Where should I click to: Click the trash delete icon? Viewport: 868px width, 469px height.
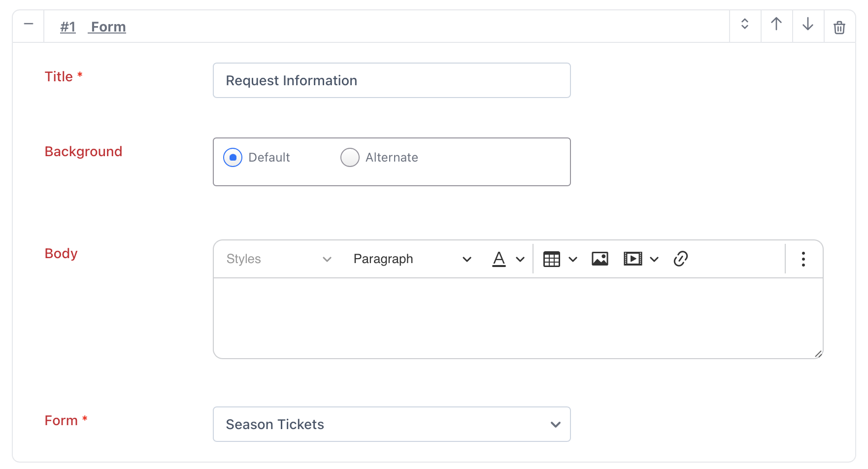click(839, 27)
